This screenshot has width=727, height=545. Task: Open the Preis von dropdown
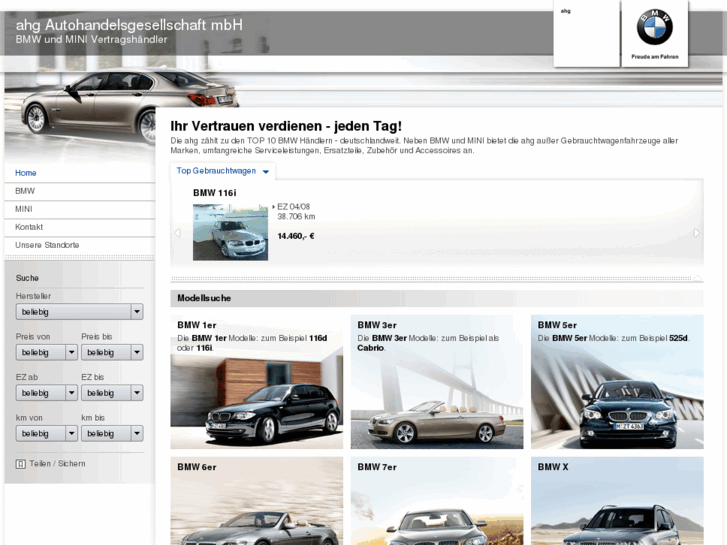click(46, 353)
